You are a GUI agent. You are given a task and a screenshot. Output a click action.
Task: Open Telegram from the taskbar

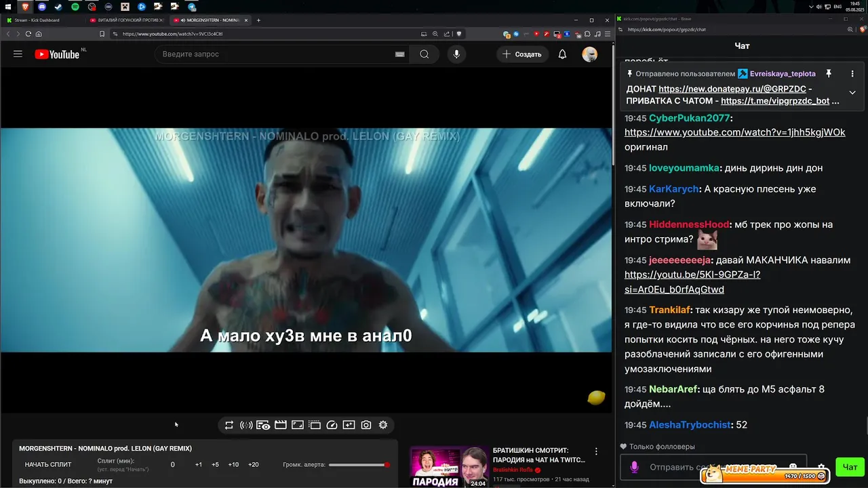[x=192, y=6]
